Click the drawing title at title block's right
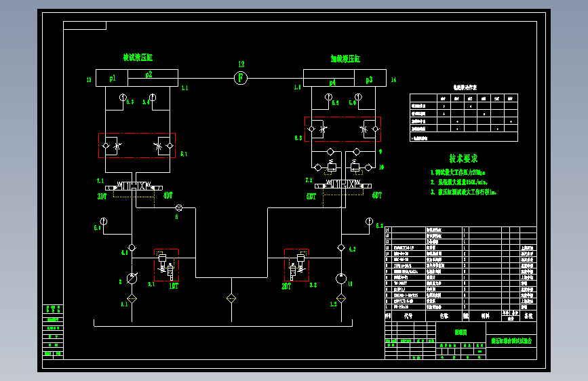The image size is (588, 381). point(511,341)
